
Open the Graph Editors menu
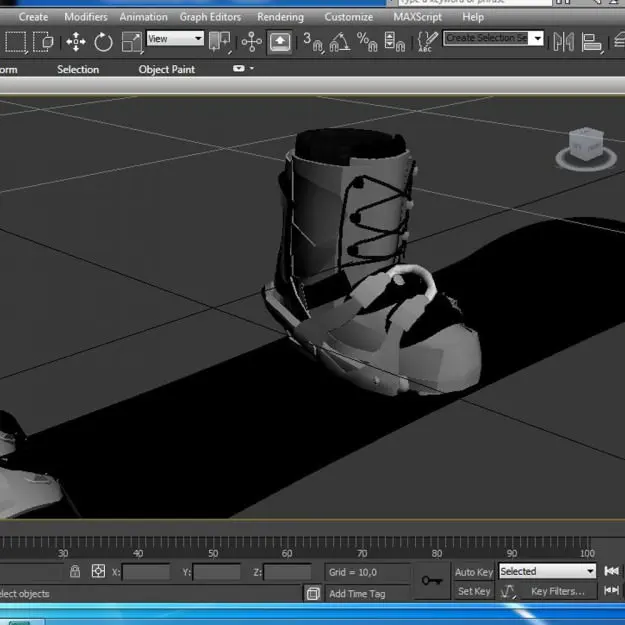click(x=210, y=17)
